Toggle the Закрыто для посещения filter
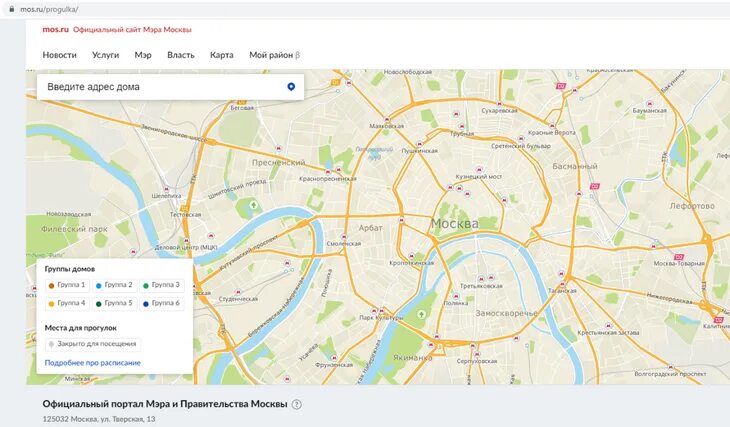730x427 pixels. [x=93, y=344]
